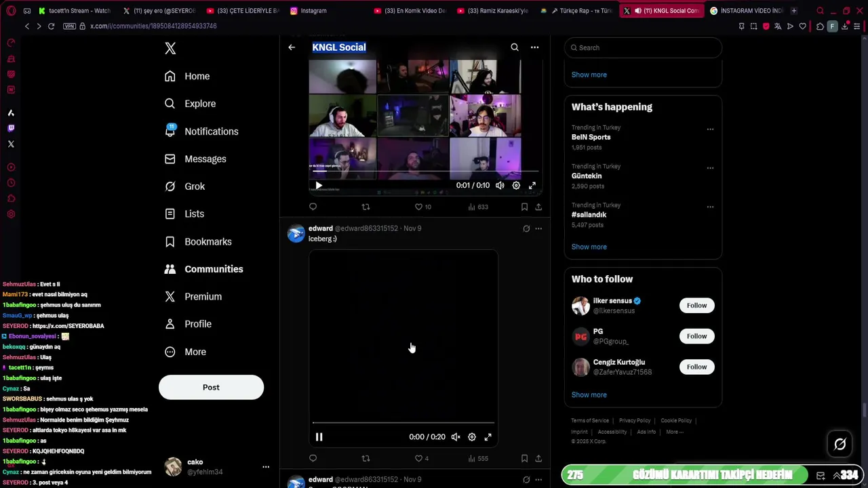Open more options on iceberg post
This screenshot has height=488, width=868.
click(x=538, y=228)
